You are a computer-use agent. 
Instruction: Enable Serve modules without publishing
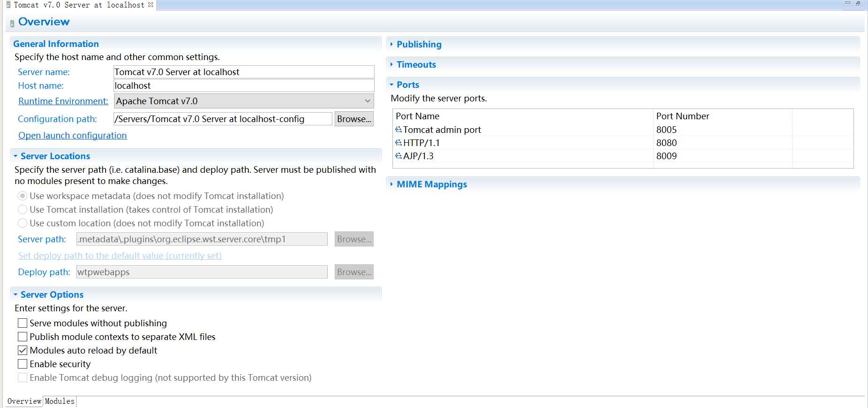pos(23,323)
